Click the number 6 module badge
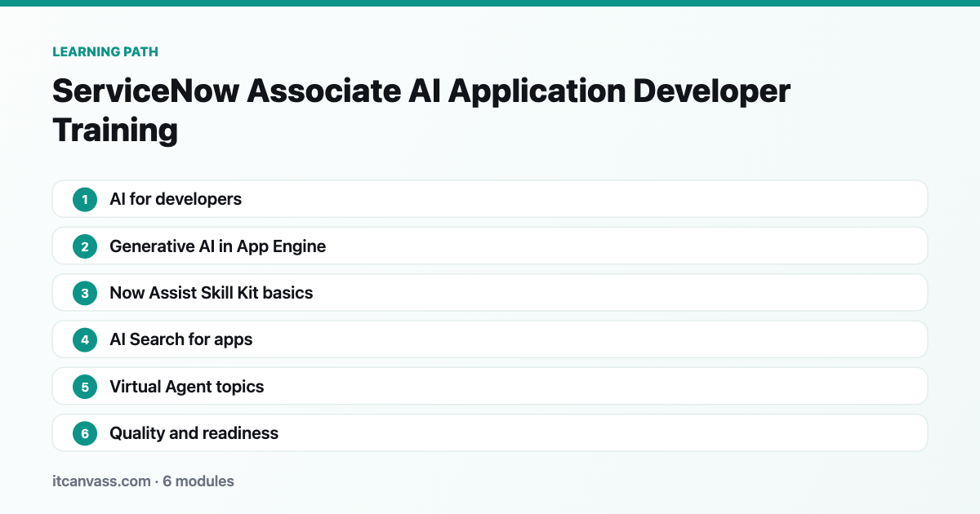Viewport: 980px width, 514px height. click(85, 432)
